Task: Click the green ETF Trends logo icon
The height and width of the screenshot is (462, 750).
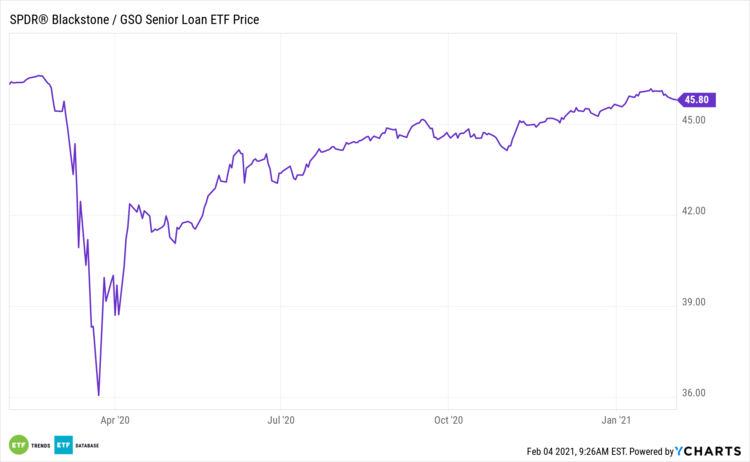Action: [18, 444]
